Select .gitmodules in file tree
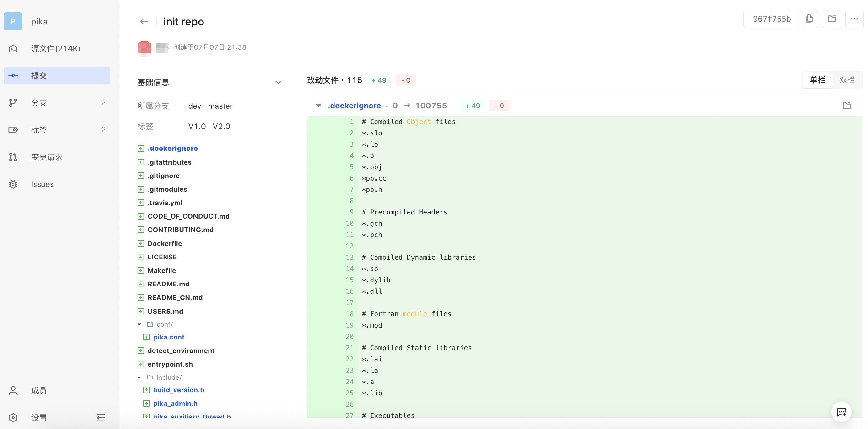The height and width of the screenshot is (429, 868). tap(167, 189)
